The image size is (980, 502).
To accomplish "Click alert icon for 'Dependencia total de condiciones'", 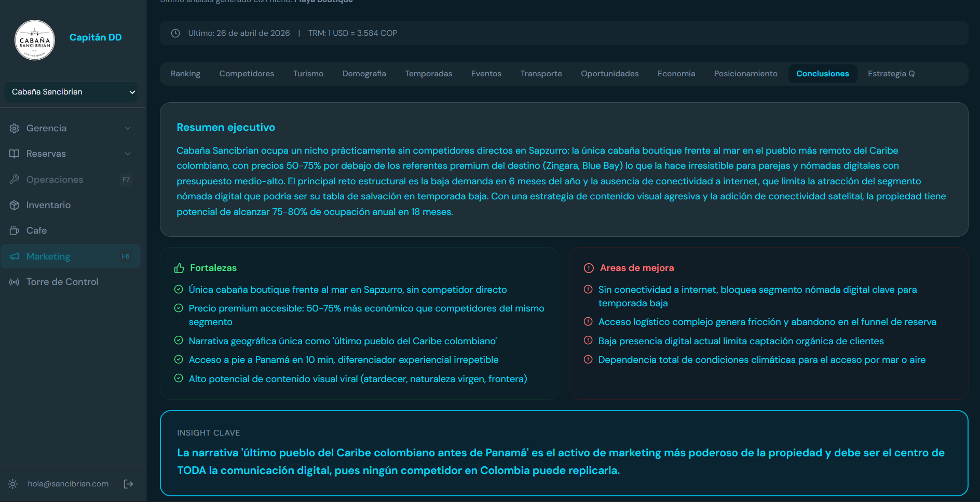I will [x=588, y=359].
